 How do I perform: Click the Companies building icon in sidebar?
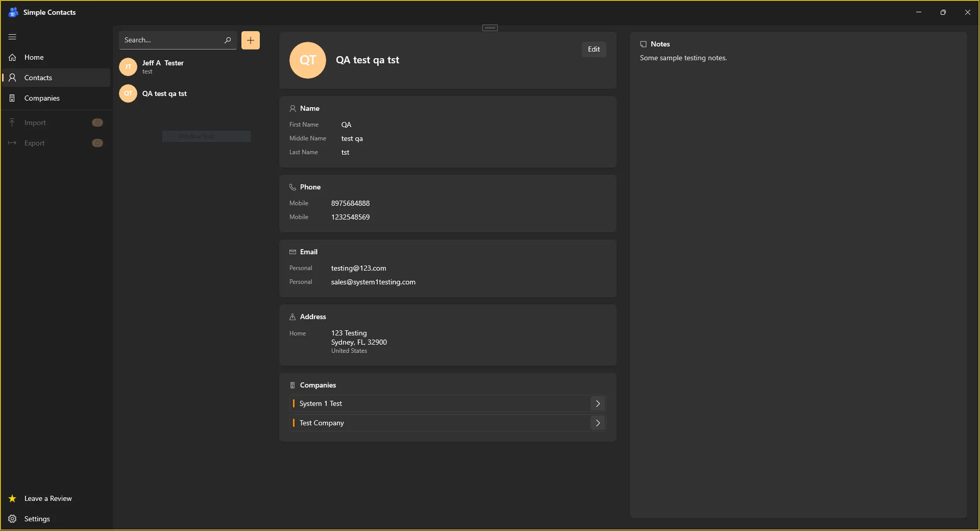pyautogui.click(x=12, y=98)
